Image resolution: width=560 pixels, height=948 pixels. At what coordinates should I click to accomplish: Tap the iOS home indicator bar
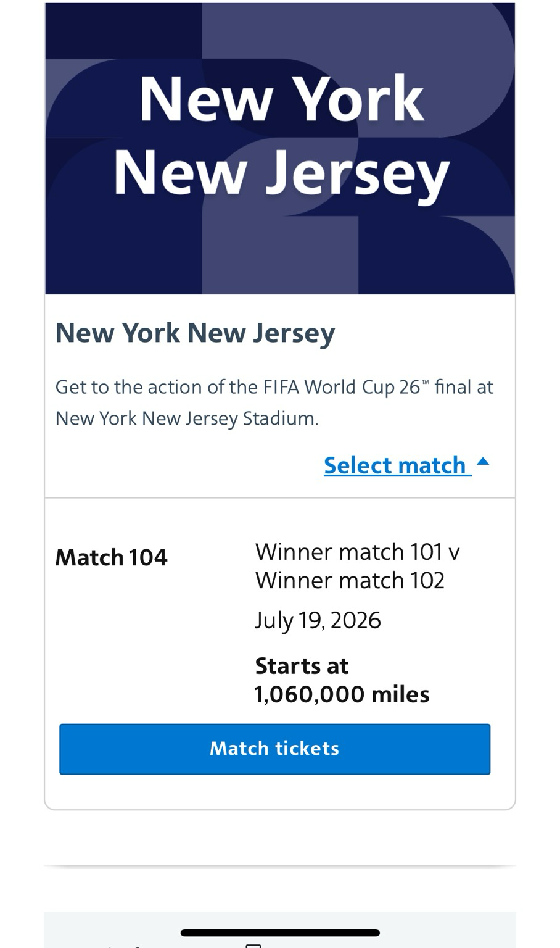point(280,933)
